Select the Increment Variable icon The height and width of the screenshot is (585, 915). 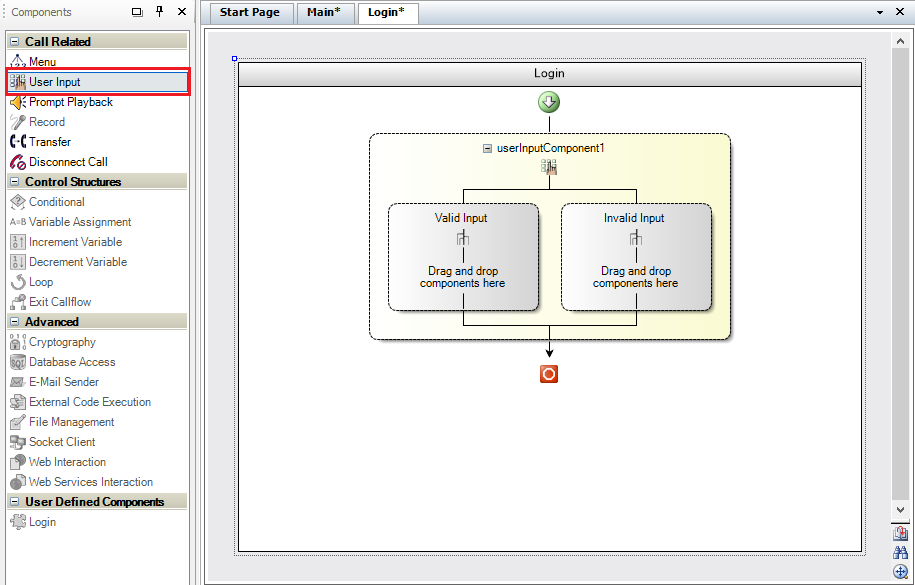18,242
